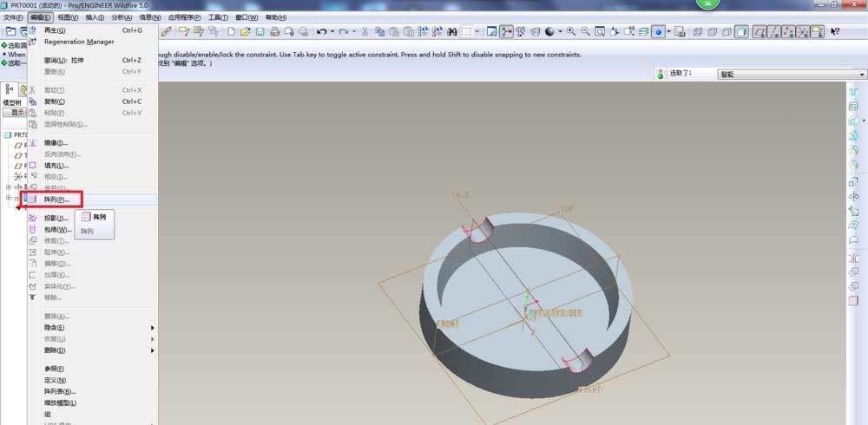This screenshot has height=425, width=868.
Task: Click the 阵列(P)... menu entry
Action: 57,199
